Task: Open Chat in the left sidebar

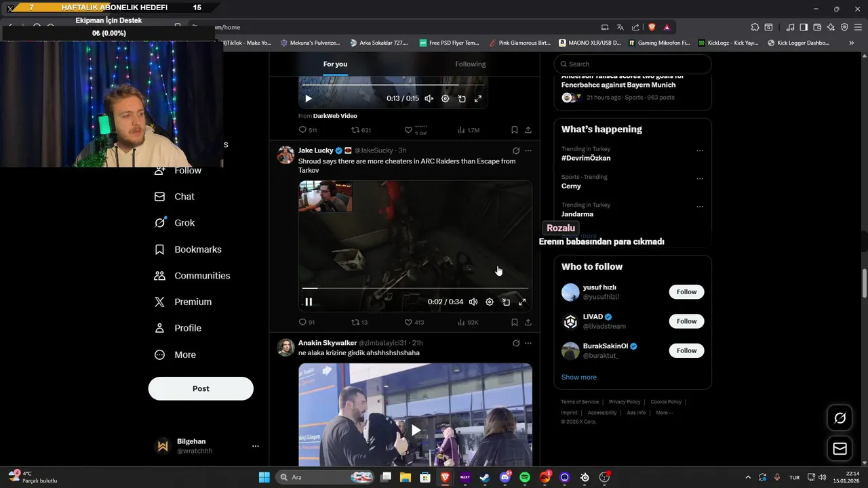Action: point(175,197)
